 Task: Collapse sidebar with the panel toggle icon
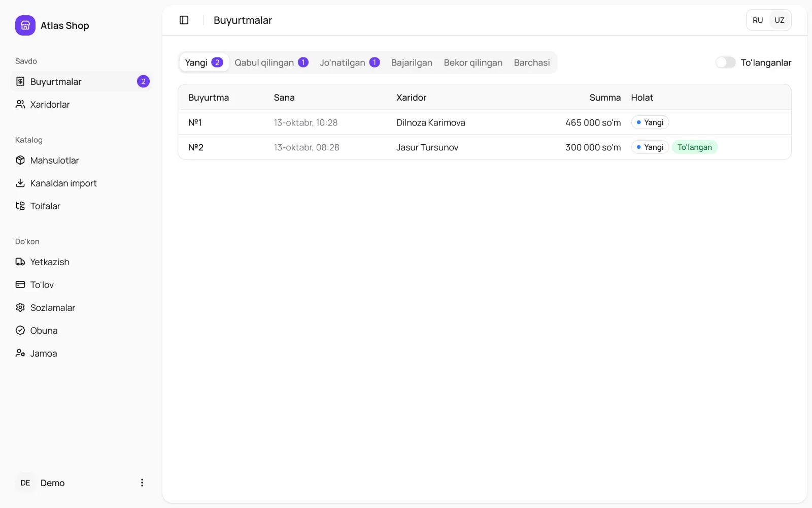click(x=184, y=20)
